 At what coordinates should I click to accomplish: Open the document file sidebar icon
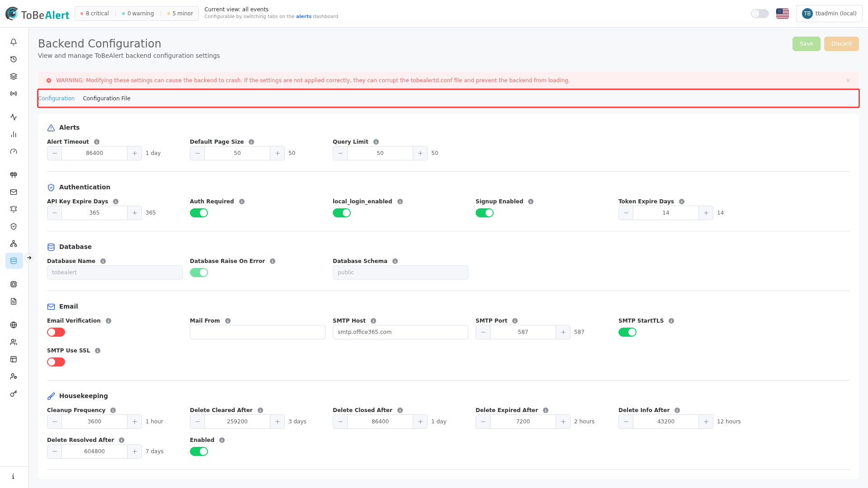click(x=14, y=301)
